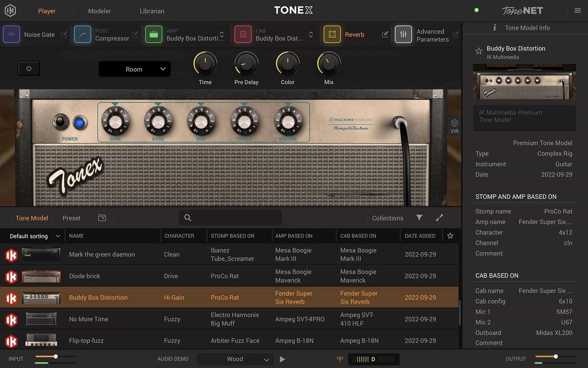Click the tone list scrollbar
Viewport: 588px width, 368px height.
point(460,313)
